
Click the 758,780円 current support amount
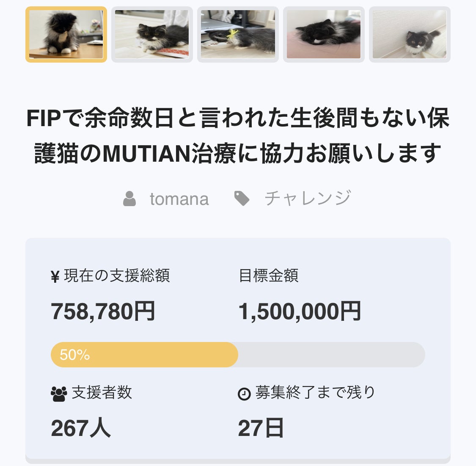103,312
